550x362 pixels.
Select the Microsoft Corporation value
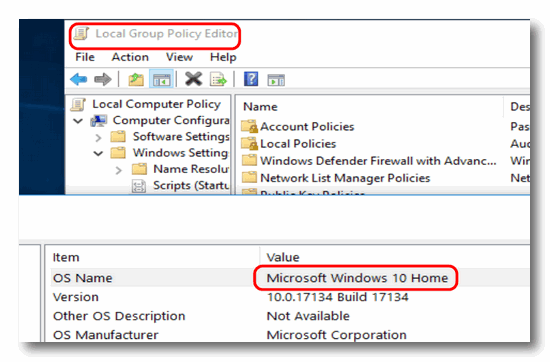[x=336, y=335]
